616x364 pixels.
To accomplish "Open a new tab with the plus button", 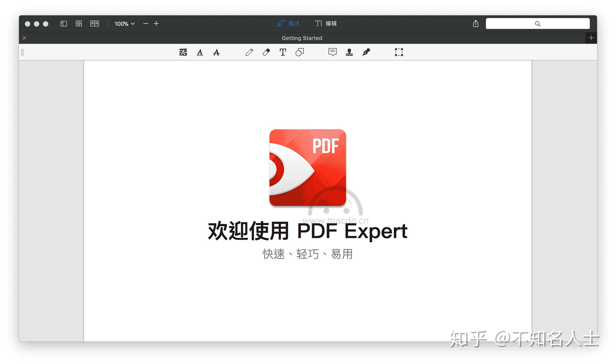I will point(591,38).
